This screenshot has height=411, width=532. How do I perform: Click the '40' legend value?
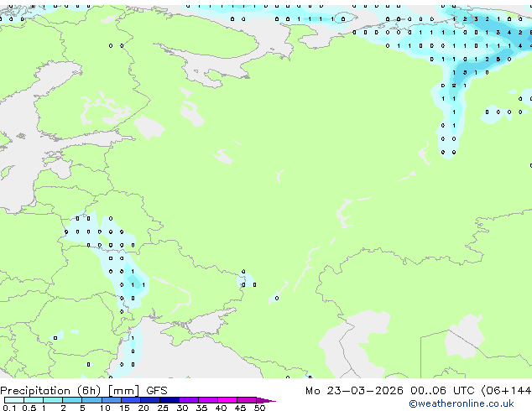tap(221, 408)
